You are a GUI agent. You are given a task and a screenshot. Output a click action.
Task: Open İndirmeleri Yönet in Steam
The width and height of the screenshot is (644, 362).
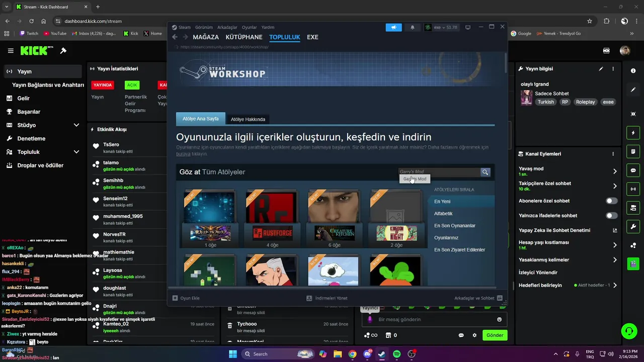327,298
